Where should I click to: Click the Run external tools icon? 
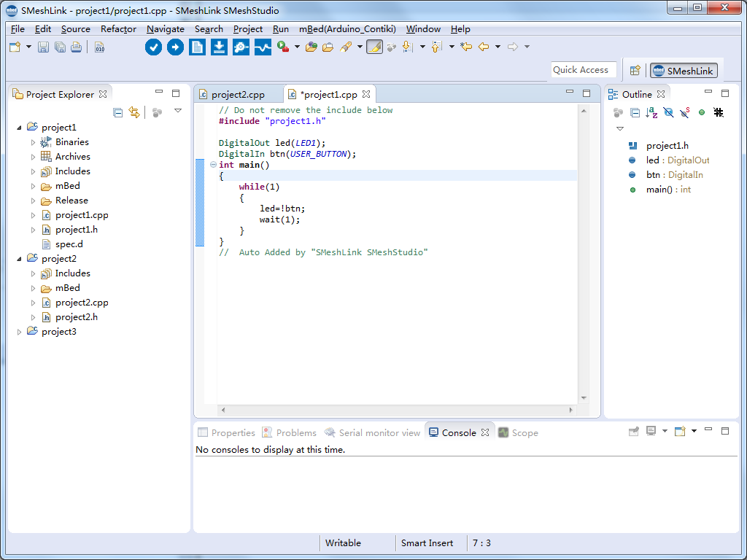[x=284, y=47]
